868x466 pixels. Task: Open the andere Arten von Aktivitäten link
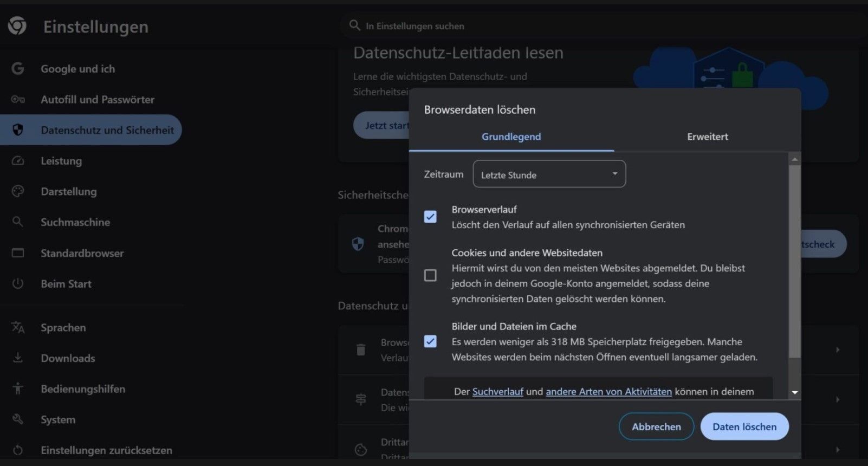tap(608, 391)
